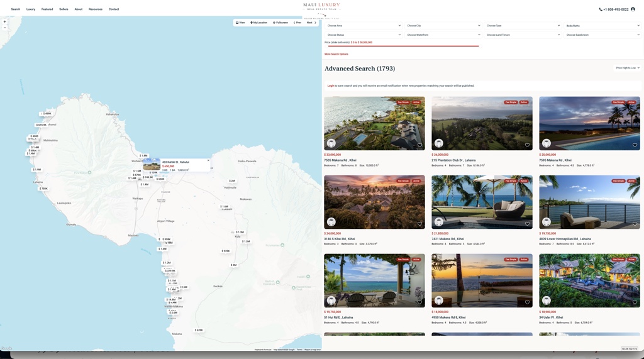
Task: Zoom in on the map
Action: (4, 22)
